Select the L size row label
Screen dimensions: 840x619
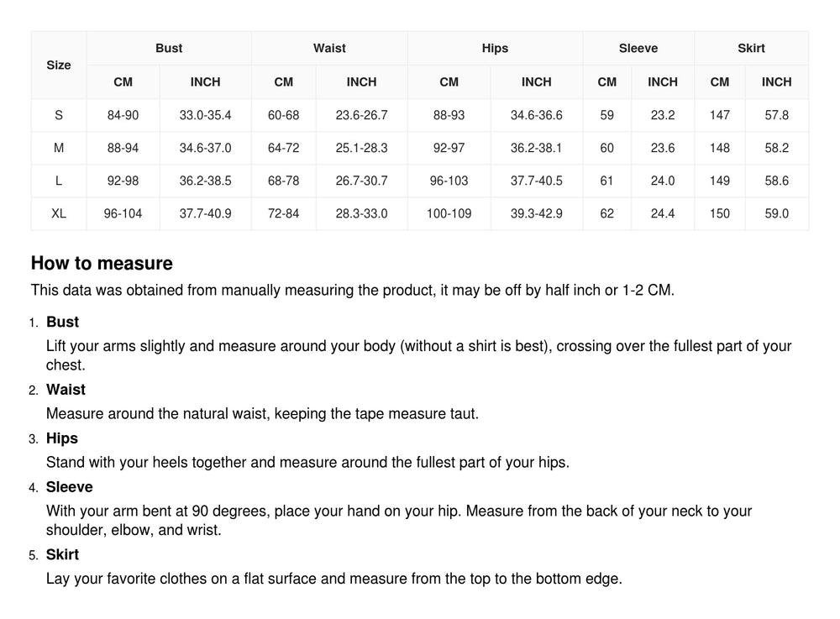tap(59, 181)
